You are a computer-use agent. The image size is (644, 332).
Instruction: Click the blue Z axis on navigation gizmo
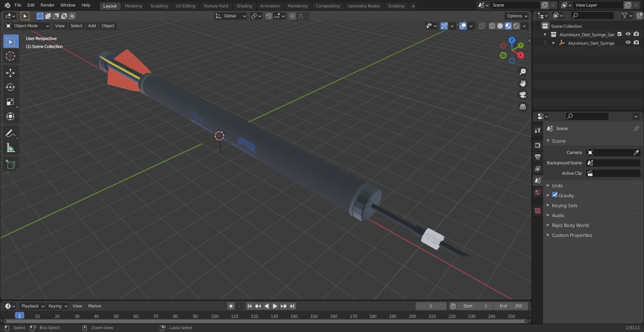(512, 40)
